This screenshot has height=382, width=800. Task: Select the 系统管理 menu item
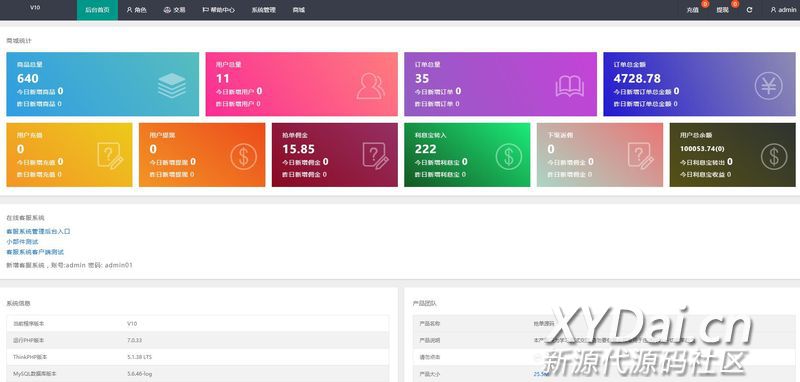(263, 10)
